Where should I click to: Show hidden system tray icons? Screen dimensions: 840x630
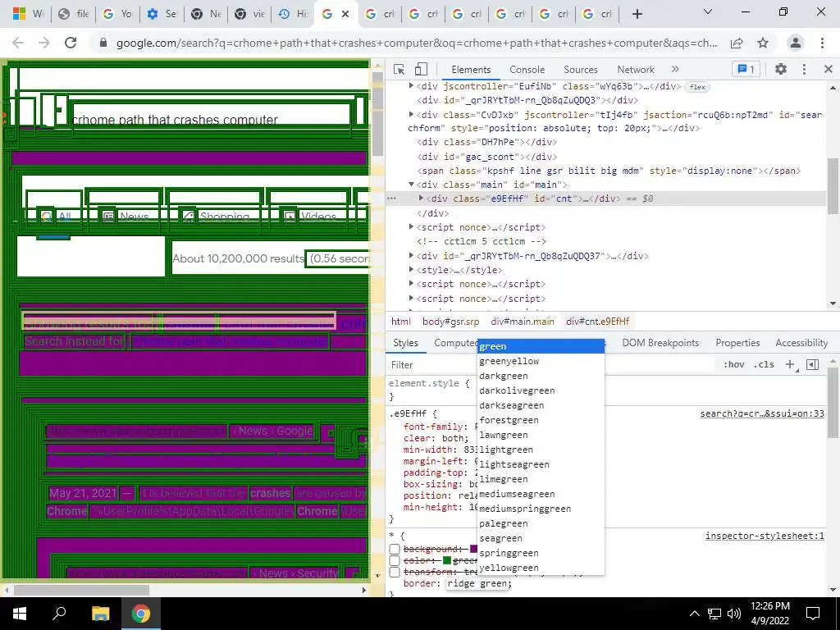pyautogui.click(x=694, y=614)
